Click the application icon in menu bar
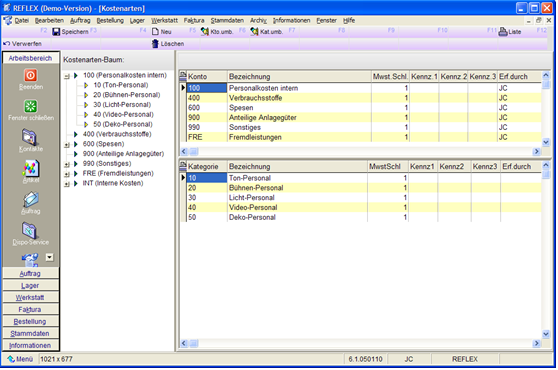558x370 pixels. click(7, 20)
